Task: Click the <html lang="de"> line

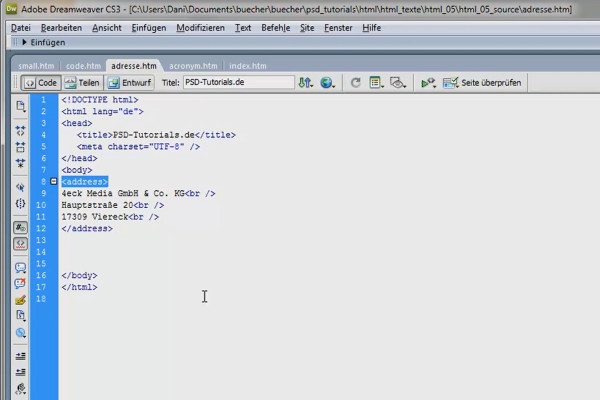Action: [102, 111]
